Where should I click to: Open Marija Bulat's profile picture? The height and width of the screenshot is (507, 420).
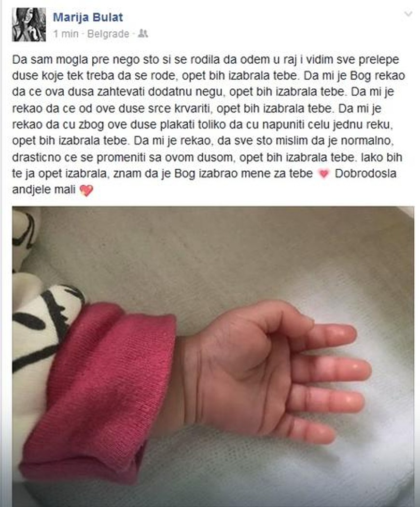click(29, 25)
